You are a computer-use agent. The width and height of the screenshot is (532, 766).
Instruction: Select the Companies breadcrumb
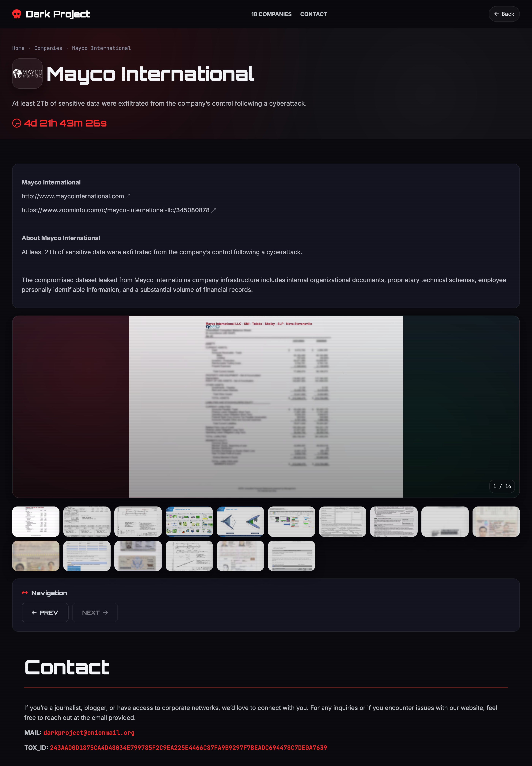[48, 48]
